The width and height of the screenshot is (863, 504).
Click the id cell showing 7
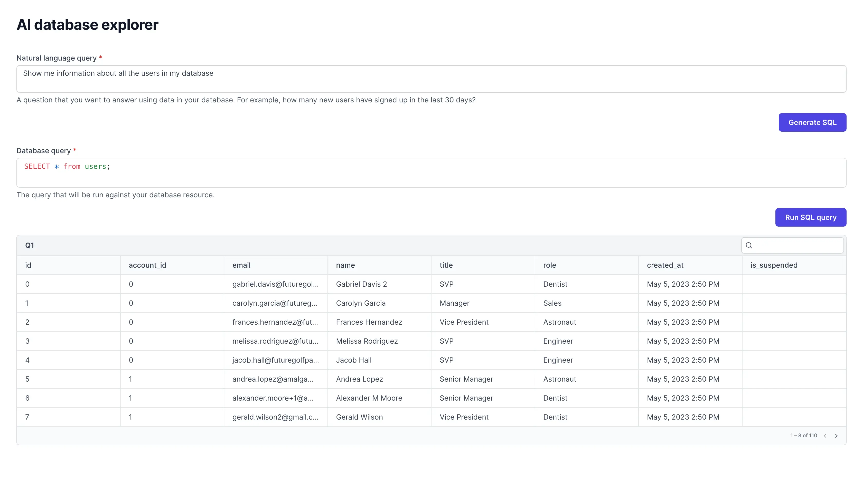[69, 417]
